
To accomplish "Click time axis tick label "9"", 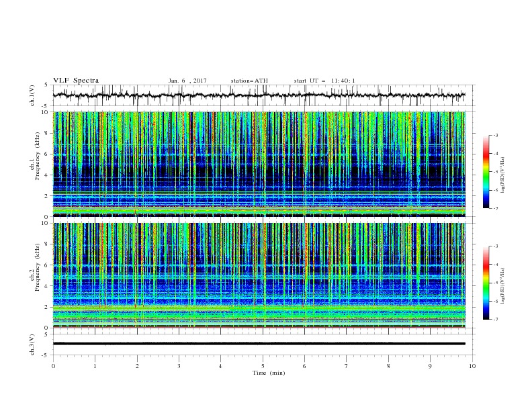I will [x=430, y=366].
